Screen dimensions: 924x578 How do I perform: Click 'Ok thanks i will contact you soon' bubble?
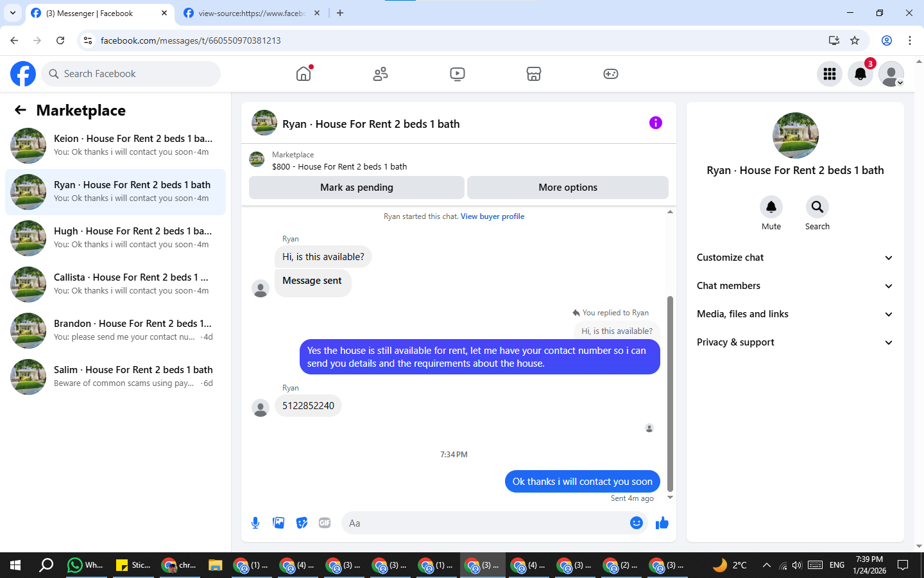(x=583, y=482)
